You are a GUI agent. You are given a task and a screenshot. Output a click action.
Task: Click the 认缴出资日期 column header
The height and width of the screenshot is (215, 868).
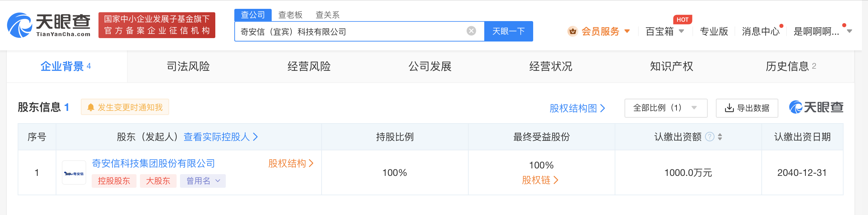click(802, 137)
